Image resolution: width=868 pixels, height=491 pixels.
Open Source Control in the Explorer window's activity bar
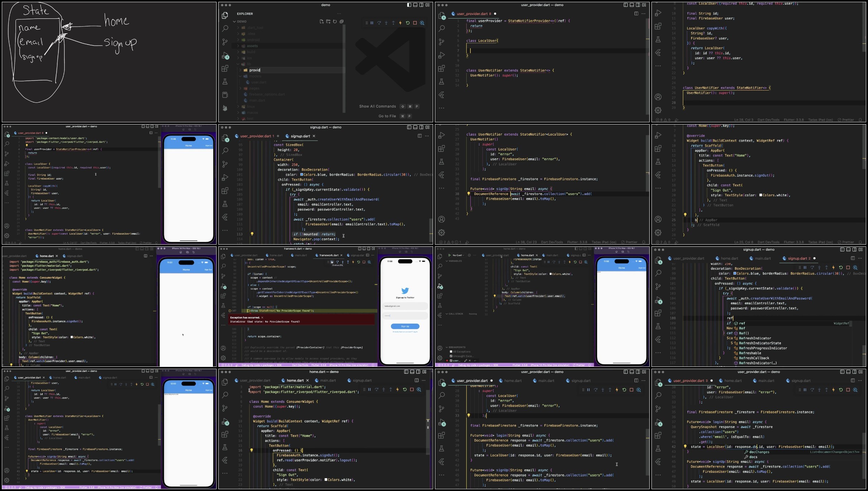point(225,41)
